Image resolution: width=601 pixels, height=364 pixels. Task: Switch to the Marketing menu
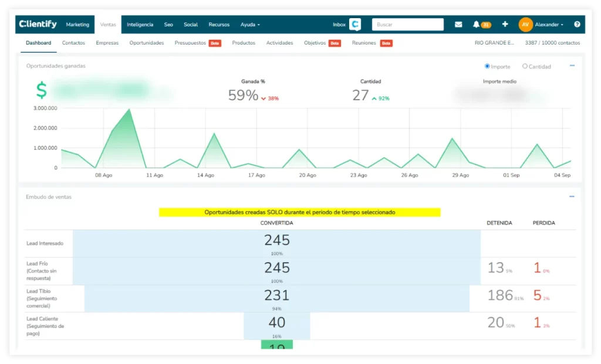point(77,25)
